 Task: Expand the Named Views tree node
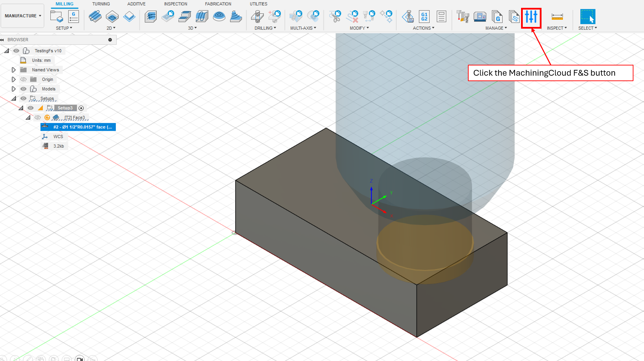tap(14, 70)
